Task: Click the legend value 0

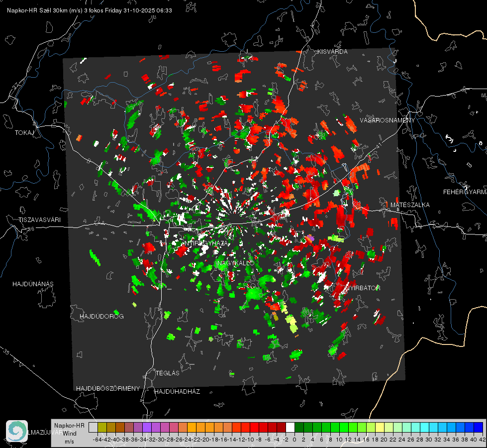Action: 294,440
